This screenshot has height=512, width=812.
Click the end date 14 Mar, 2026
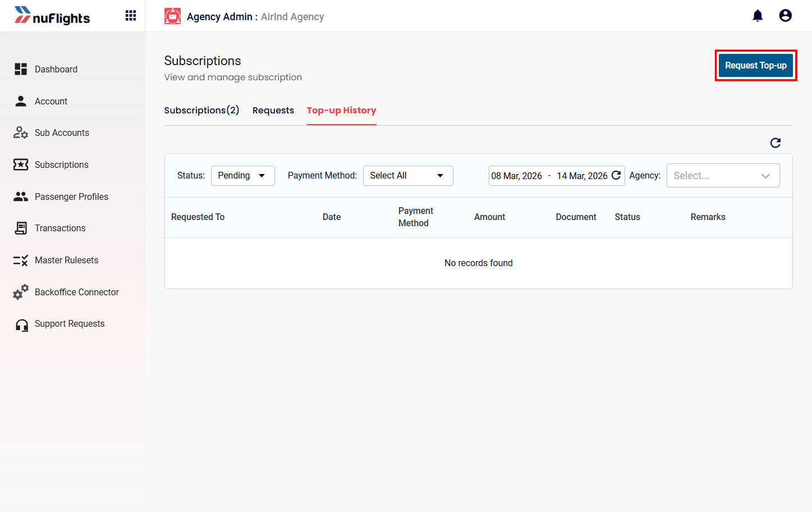point(582,176)
